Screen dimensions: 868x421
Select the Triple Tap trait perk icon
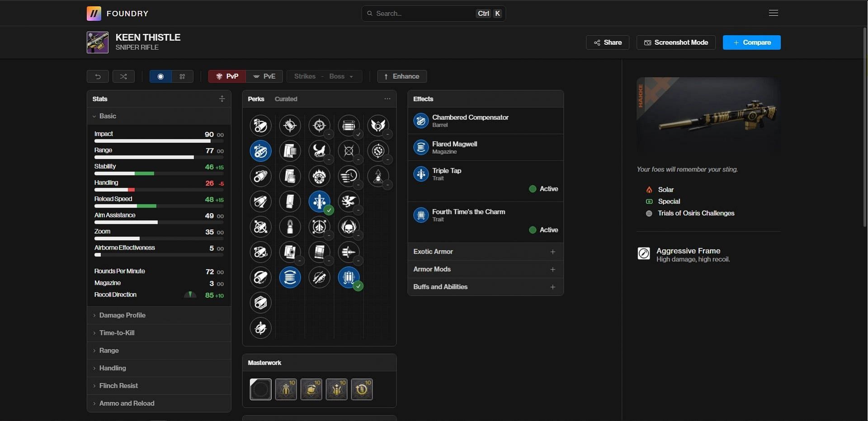[x=320, y=202]
